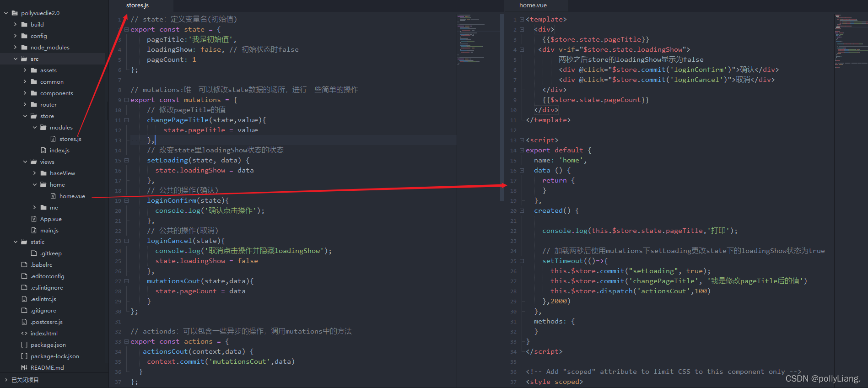Open README.md from the tree

coord(47,368)
